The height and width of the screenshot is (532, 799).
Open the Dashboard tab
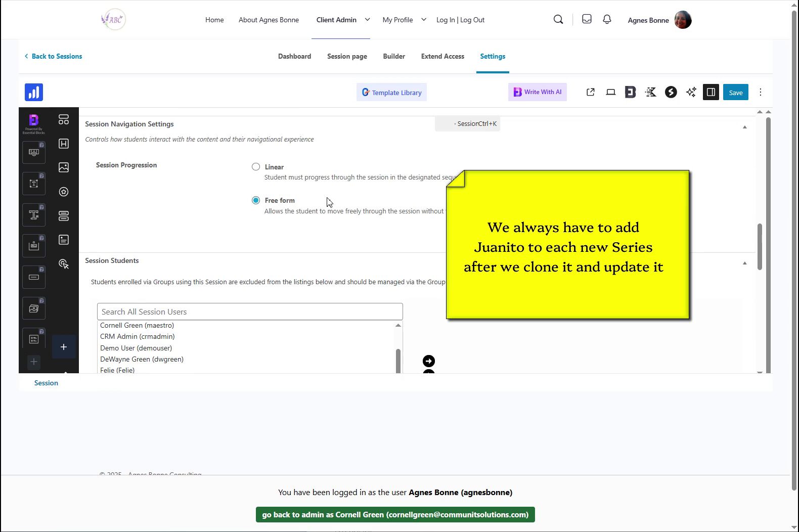(x=294, y=56)
